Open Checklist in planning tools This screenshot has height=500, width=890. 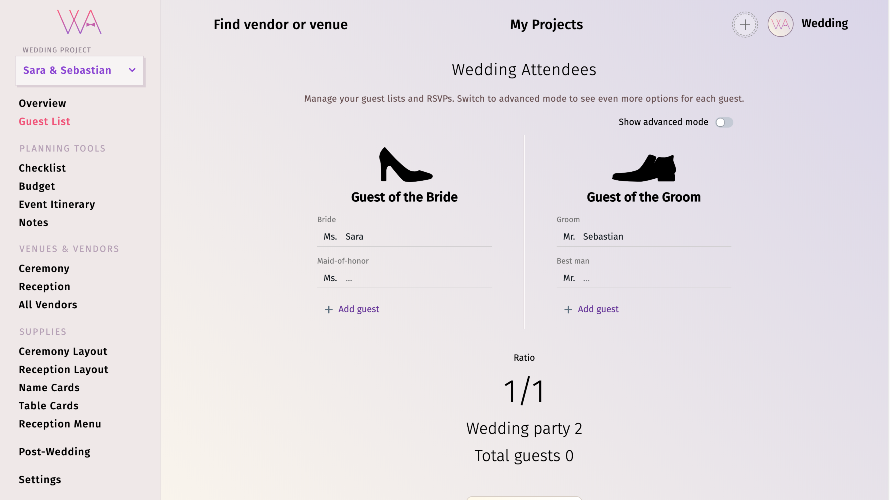click(42, 168)
